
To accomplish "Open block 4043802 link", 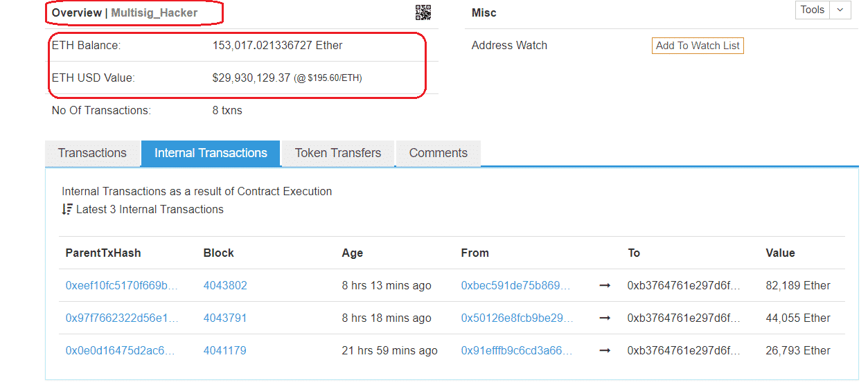I will [225, 285].
